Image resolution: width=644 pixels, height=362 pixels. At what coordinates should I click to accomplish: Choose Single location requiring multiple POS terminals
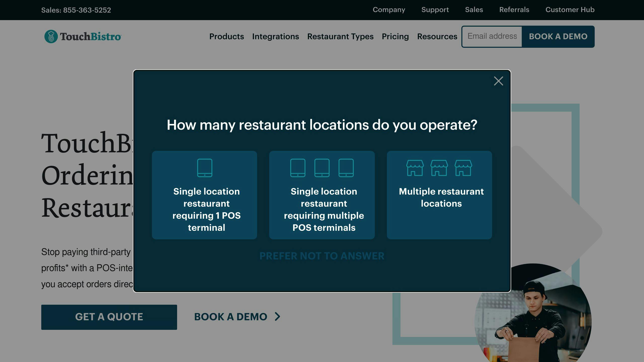point(322,195)
